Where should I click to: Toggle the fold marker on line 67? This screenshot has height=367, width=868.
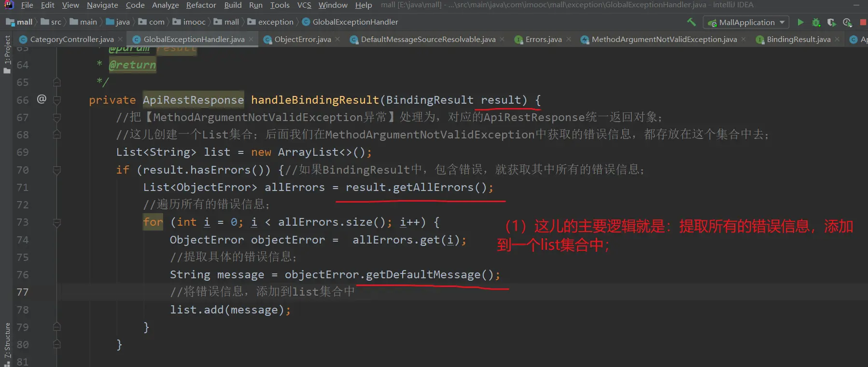click(x=57, y=117)
